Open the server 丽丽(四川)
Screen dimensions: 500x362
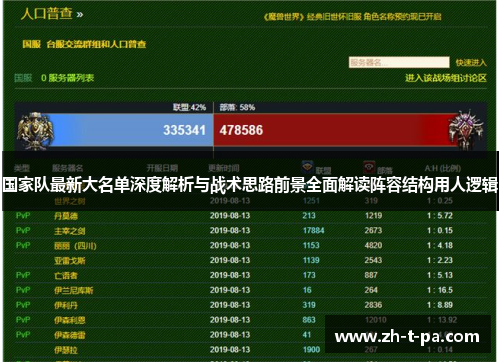point(75,246)
